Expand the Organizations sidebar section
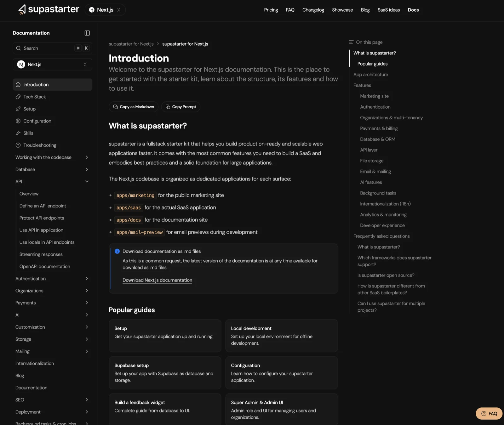The width and height of the screenshot is (504, 425). coord(52,291)
